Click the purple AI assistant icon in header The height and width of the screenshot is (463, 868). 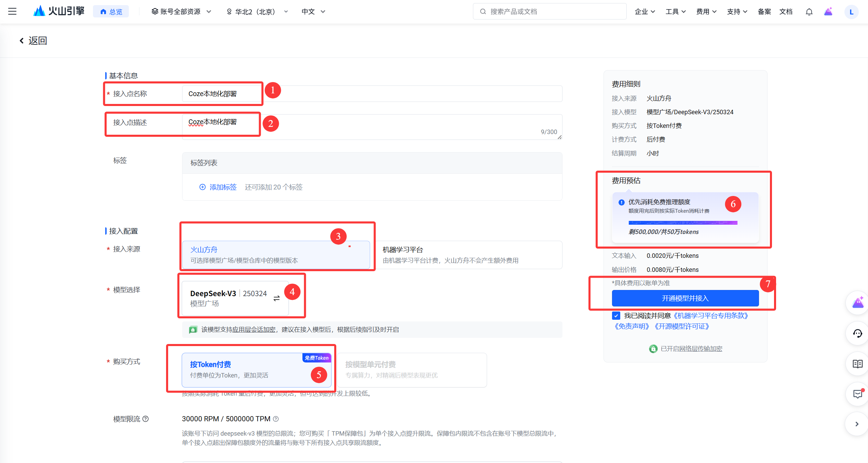[x=828, y=12]
